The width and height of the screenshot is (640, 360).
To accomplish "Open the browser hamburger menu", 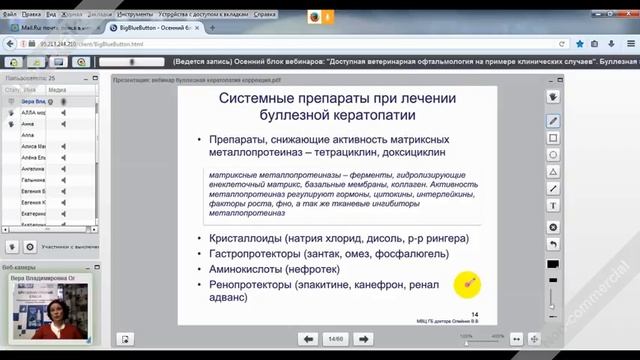I will (631, 44).
